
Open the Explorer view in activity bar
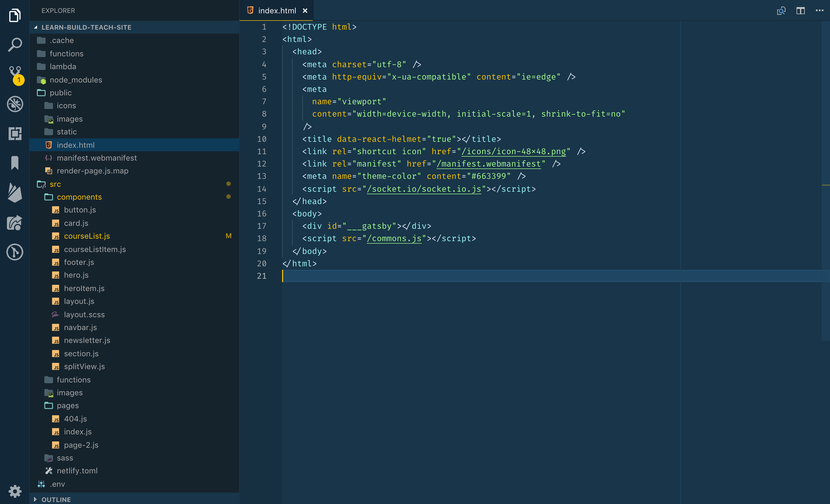pyautogui.click(x=15, y=15)
